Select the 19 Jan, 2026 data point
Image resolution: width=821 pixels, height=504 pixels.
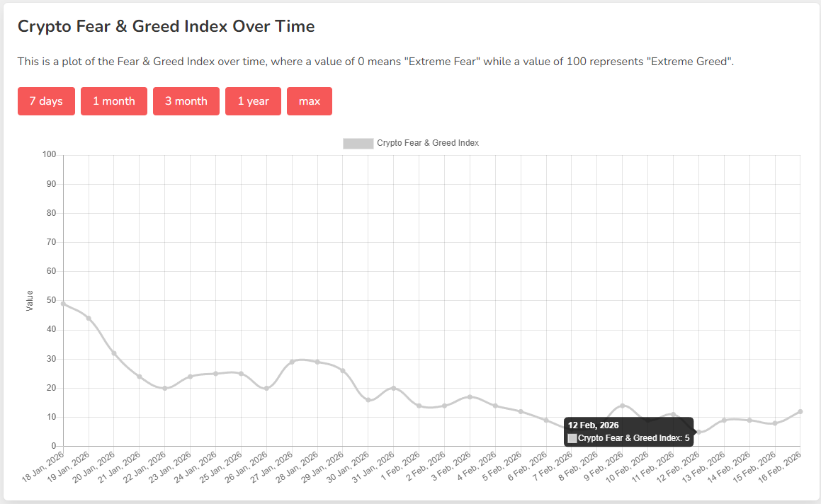coord(89,319)
